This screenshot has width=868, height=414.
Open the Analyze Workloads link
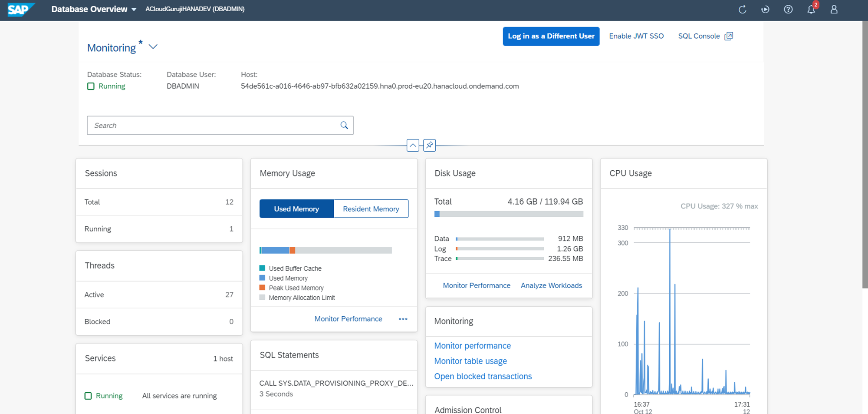(x=551, y=285)
